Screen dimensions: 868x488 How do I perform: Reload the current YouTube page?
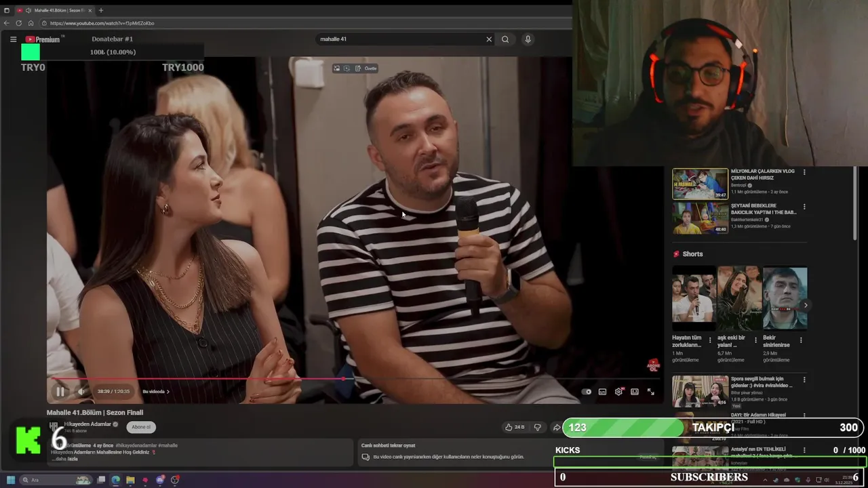pyautogui.click(x=18, y=23)
